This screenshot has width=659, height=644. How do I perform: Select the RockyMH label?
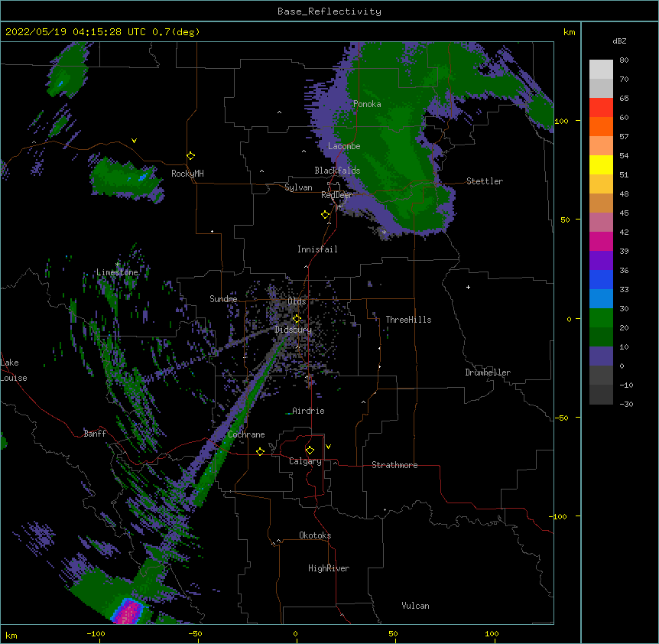tap(187, 174)
